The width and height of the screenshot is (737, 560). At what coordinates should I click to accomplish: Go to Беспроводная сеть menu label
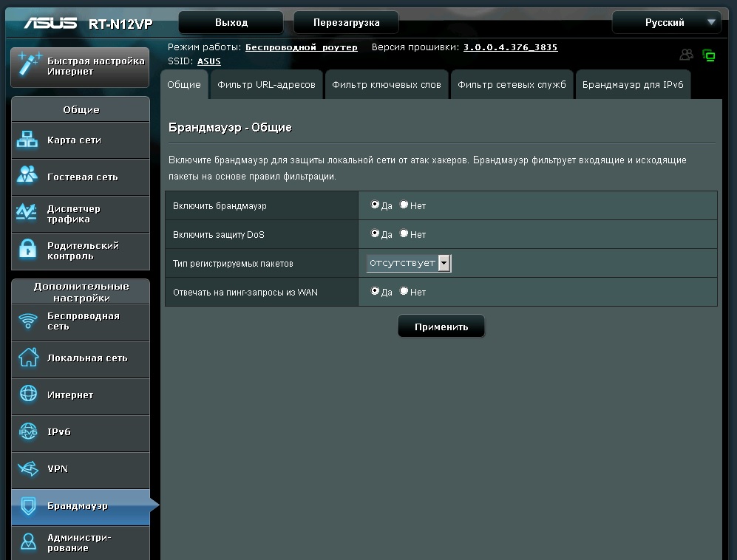tap(84, 321)
